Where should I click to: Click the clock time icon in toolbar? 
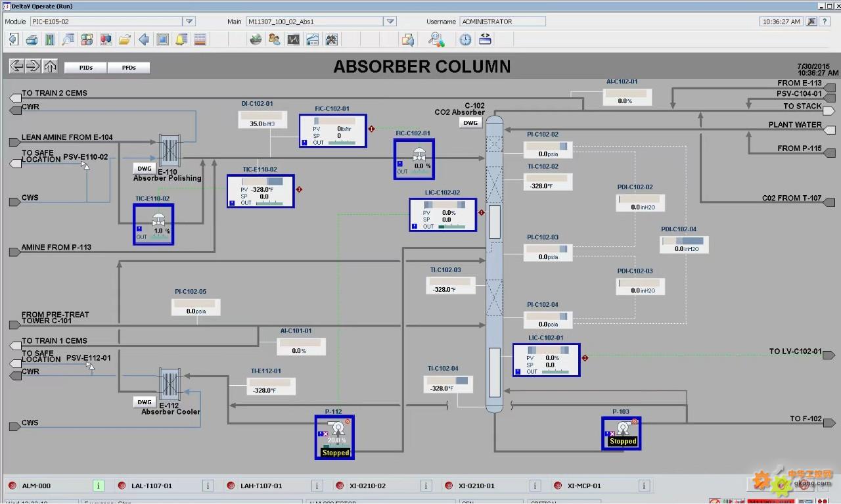click(x=465, y=39)
